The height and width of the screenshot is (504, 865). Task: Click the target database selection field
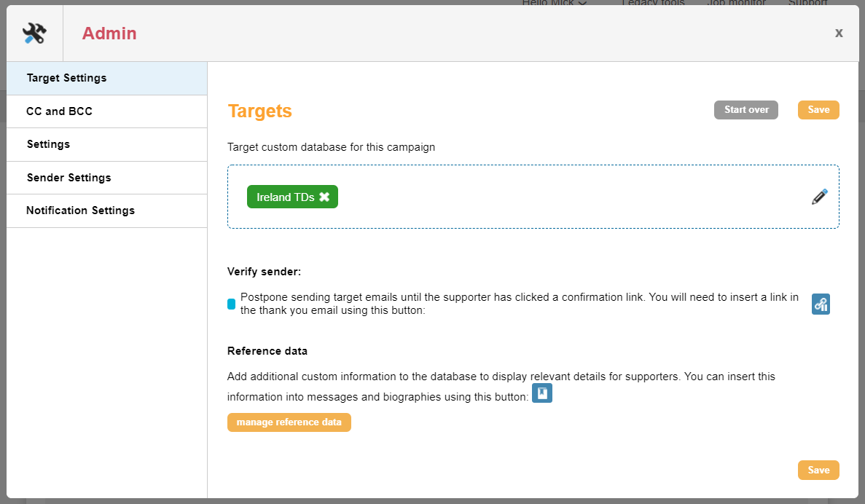tap(533, 197)
